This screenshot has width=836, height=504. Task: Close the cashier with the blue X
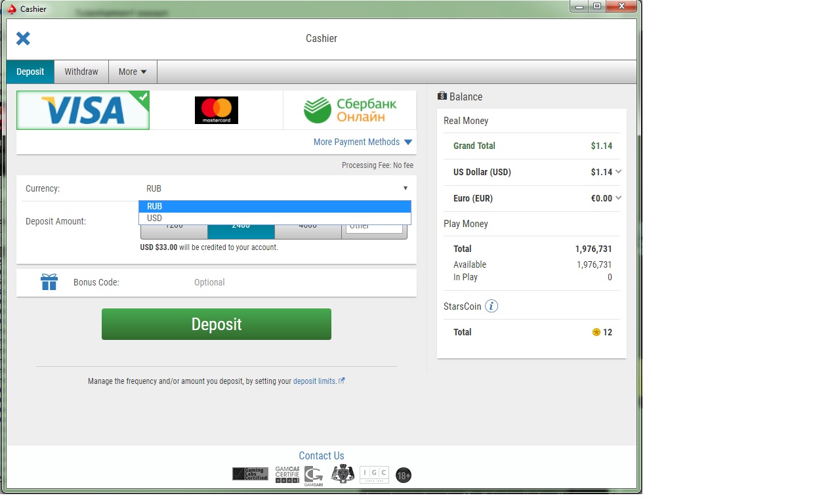23,39
